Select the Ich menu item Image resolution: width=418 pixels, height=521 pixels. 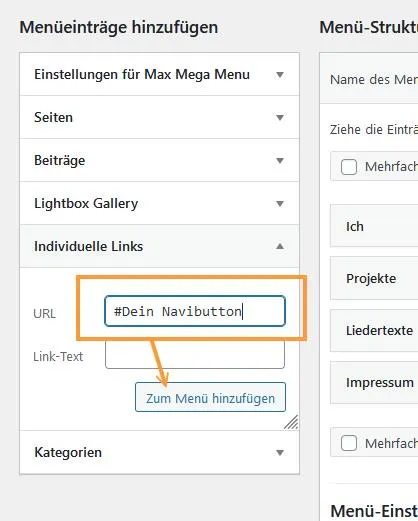pyautogui.click(x=374, y=226)
